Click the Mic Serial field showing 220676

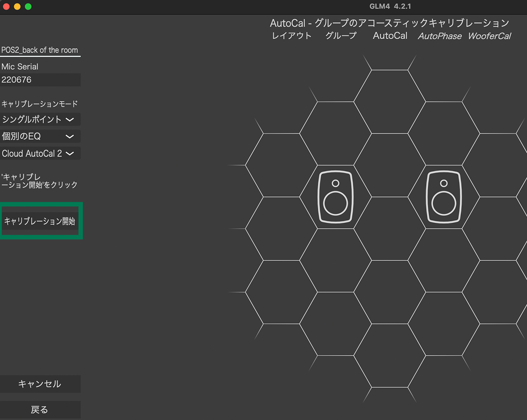coord(40,79)
